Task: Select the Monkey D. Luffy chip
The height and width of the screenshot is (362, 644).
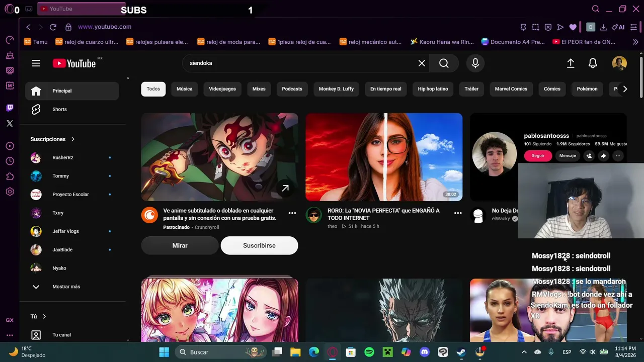Action: click(336, 89)
